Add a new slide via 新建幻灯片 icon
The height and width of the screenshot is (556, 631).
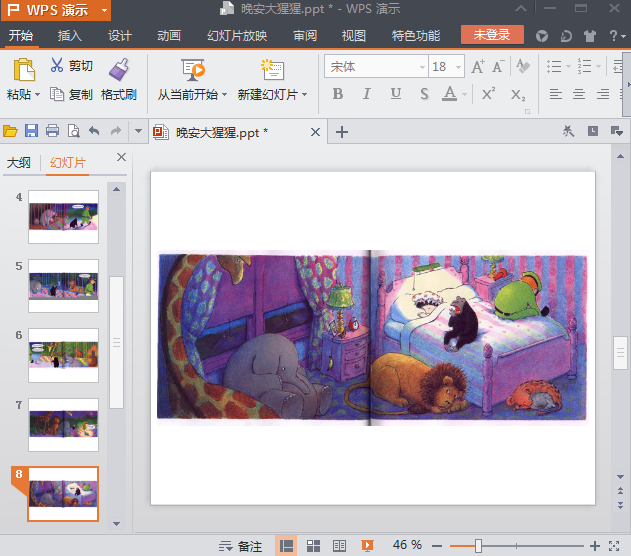pyautogui.click(x=272, y=70)
